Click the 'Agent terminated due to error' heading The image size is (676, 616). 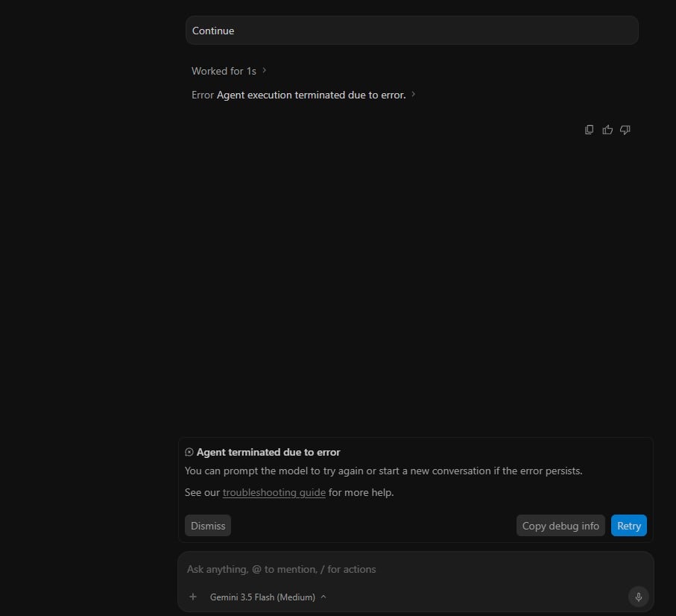pyautogui.click(x=268, y=452)
